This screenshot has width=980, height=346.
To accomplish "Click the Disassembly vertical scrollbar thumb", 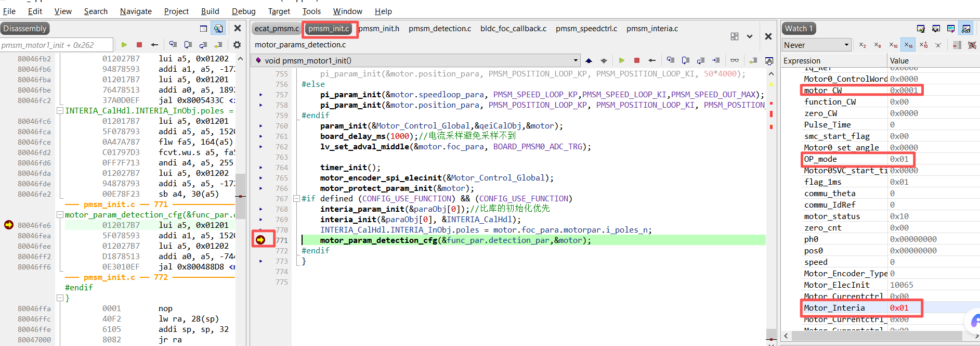I will click(240, 195).
